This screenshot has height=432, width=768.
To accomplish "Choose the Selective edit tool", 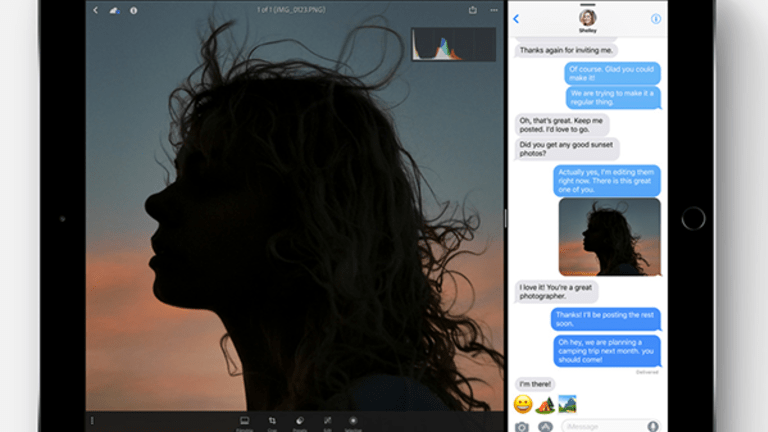I will (x=353, y=423).
